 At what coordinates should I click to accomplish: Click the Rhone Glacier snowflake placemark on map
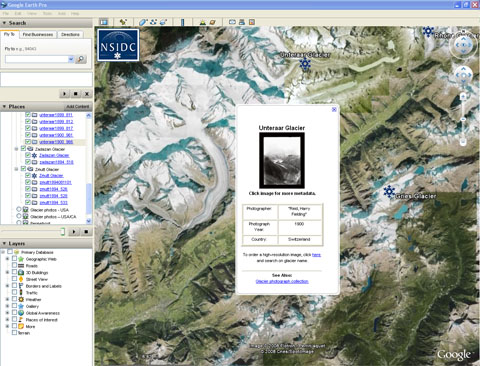[x=428, y=32]
